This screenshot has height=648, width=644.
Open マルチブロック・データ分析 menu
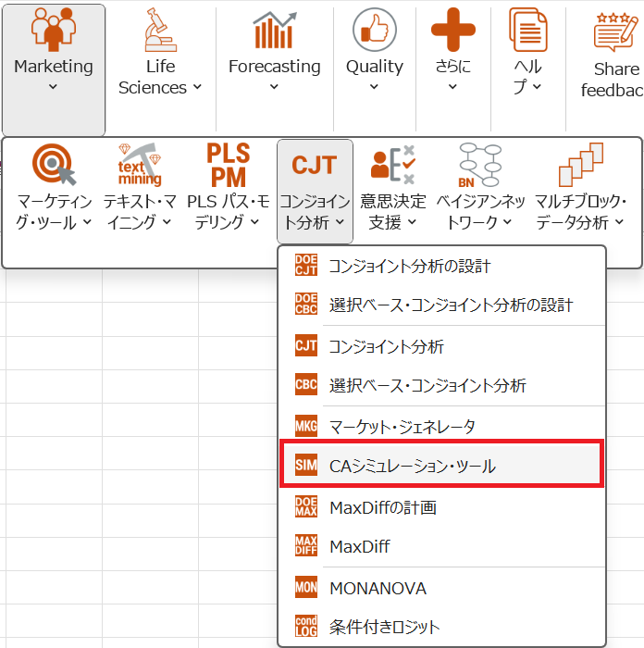pyautogui.click(x=580, y=211)
